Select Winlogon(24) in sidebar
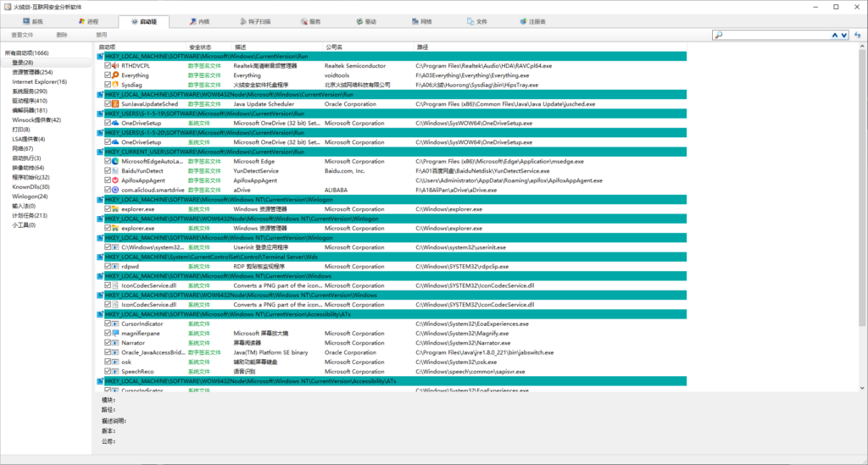Screen dimensions: 868x465 (x=30, y=197)
